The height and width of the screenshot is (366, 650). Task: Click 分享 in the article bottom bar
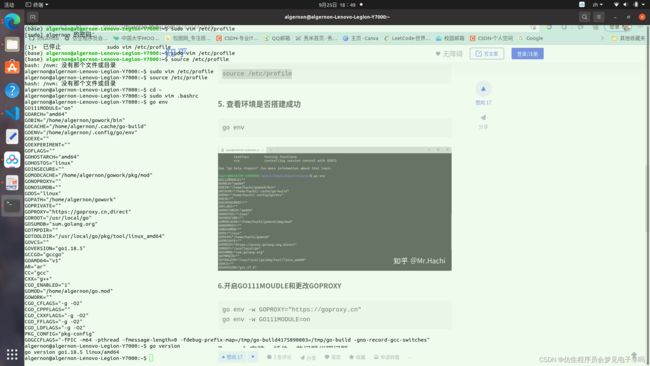[x=308, y=357]
